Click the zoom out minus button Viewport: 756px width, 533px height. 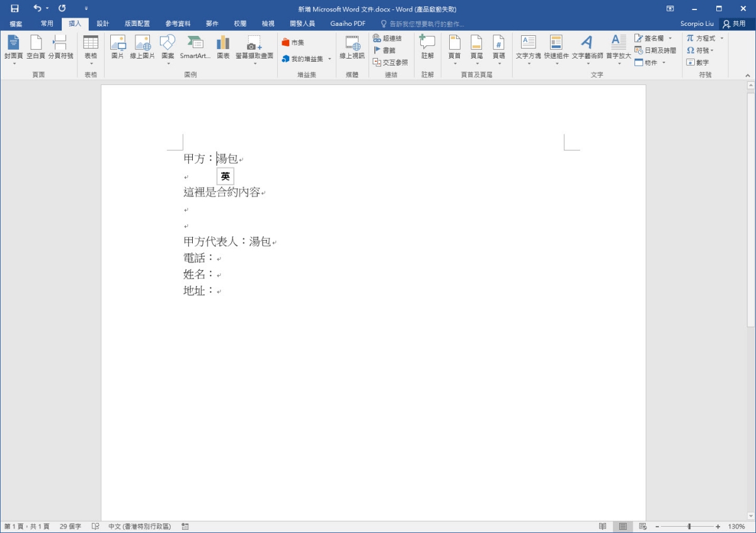pos(657,526)
